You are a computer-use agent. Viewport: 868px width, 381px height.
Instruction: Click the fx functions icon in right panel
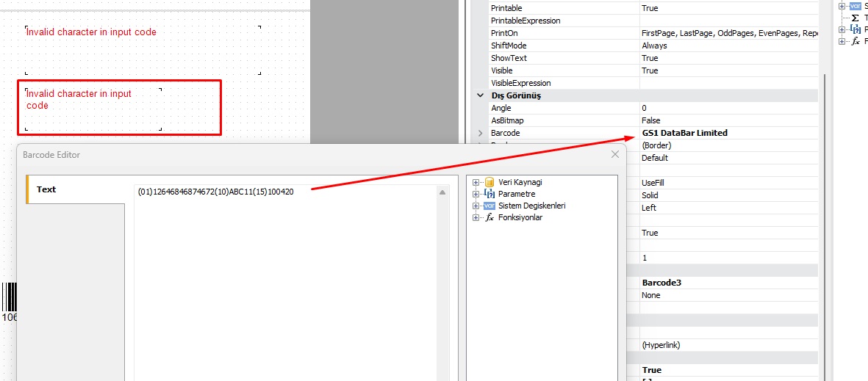pyautogui.click(x=855, y=41)
